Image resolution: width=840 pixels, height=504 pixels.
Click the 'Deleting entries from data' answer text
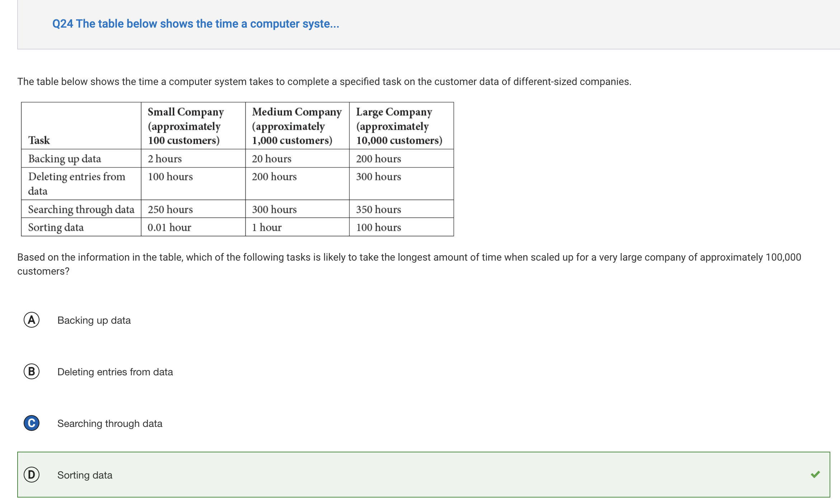point(115,372)
